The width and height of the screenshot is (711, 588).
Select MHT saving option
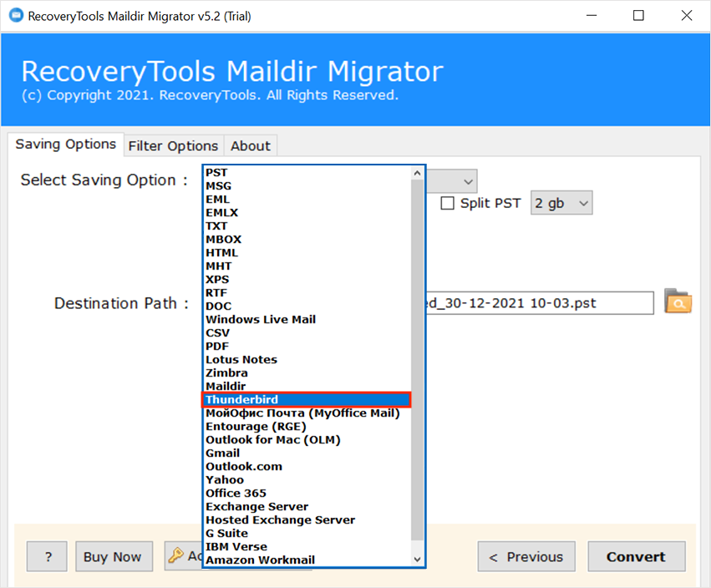coord(307,266)
